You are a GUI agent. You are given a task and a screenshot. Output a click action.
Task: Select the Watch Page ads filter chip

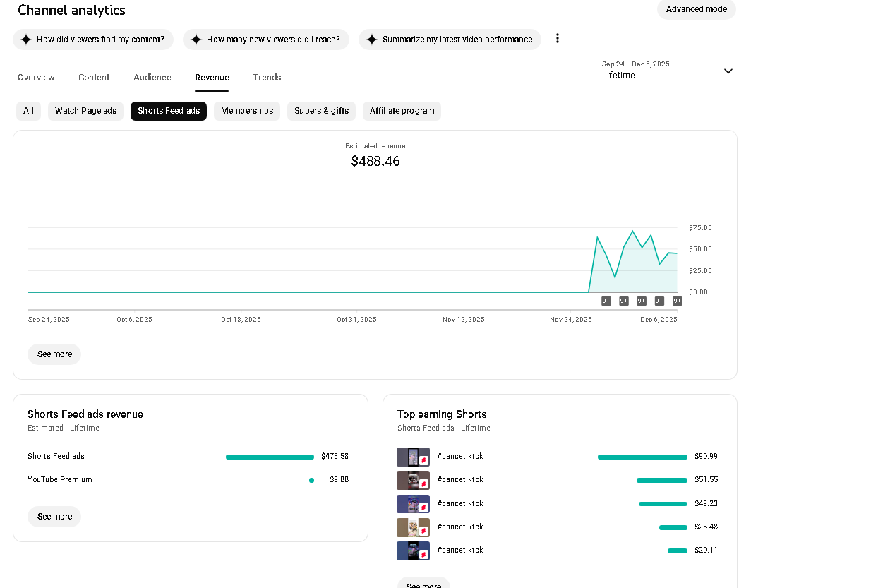point(85,111)
